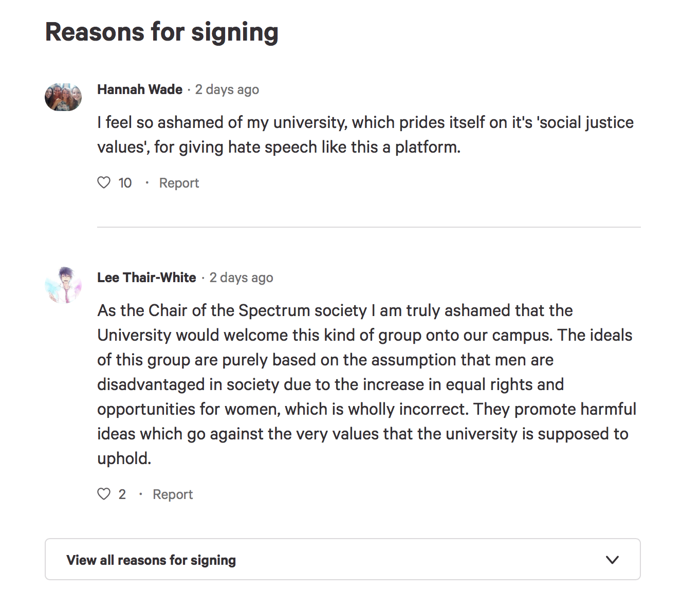Click the Hannah Wade author name
This screenshot has height=609, width=700.
pyautogui.click(x=140, y=89)
